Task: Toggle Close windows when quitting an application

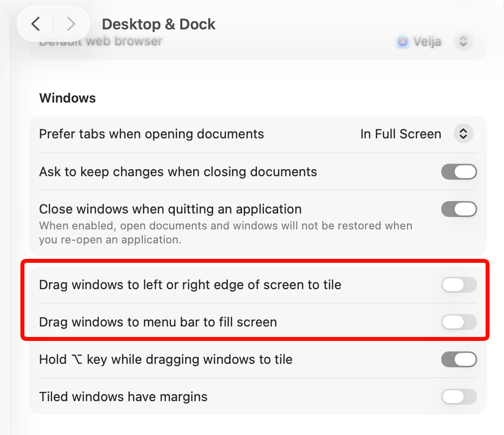Action: pos(459,209)
